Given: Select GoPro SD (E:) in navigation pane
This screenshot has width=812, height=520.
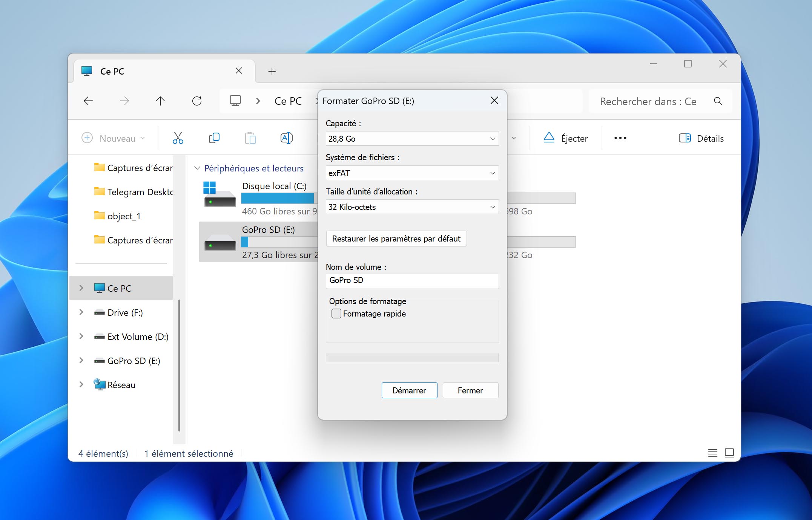Looking at the screenshot, I should pos(121,361).
